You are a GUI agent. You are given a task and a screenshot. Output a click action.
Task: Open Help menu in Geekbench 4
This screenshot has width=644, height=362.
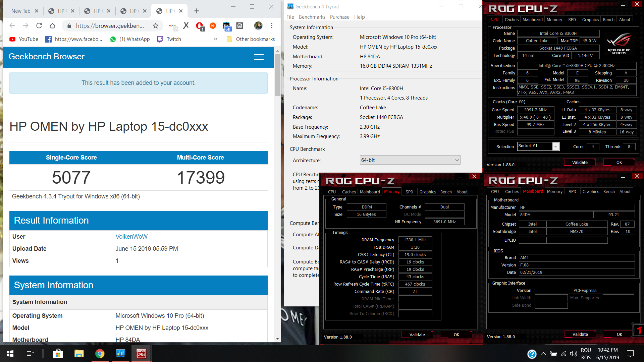pyautogui.click(x=359, y=17)
